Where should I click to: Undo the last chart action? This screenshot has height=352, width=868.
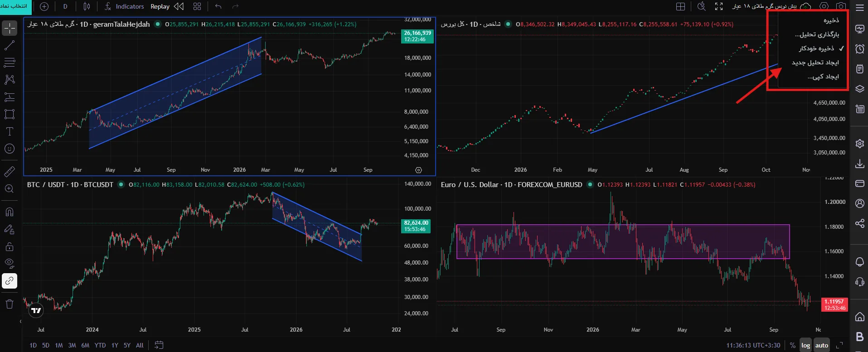click(x=218, y=6)
